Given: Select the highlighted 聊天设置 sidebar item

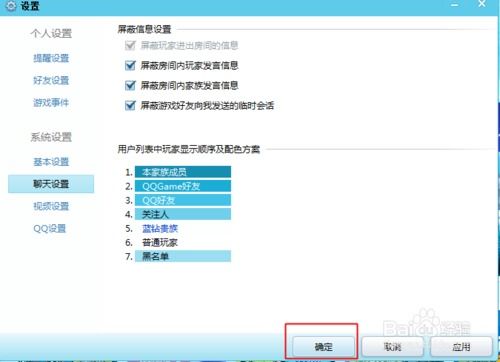Looking at the screenshot, I should tap(51, 184).
